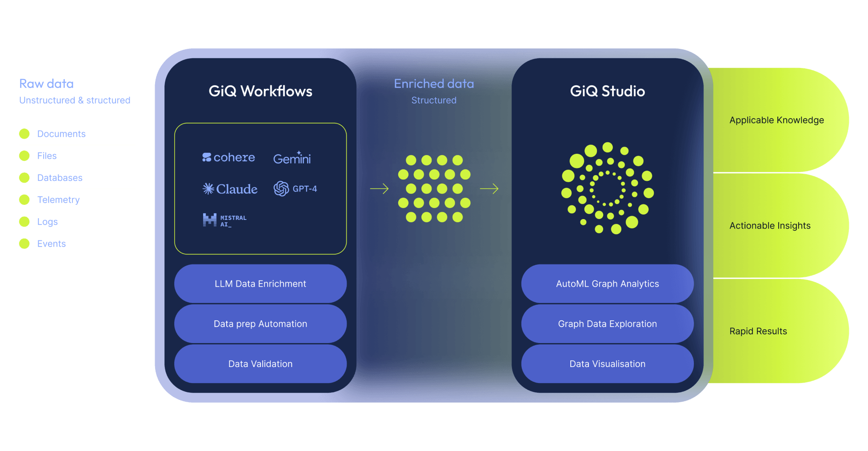Select the Data prep Automation pill
This screenshot has height=451, width=868.
click(x=260, y=323)
